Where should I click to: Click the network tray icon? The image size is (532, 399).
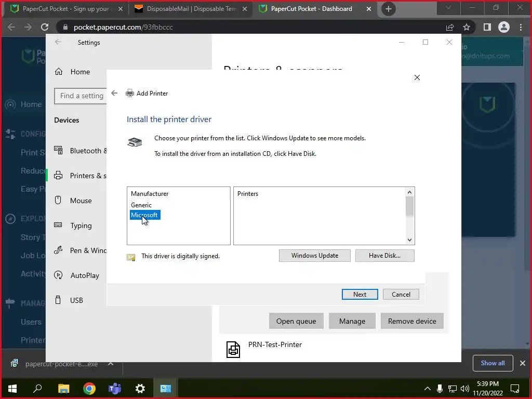click(453, 389)
